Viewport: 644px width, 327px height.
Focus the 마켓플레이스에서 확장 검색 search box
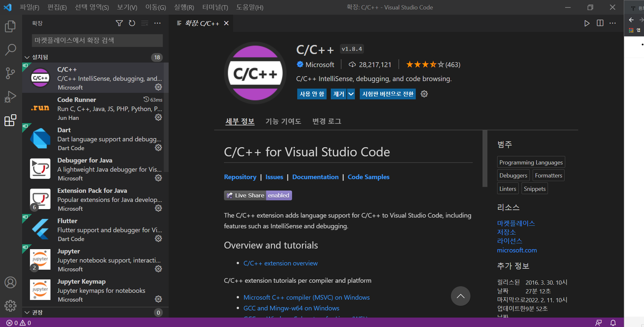pyautogui.click(x=97, y=40)
